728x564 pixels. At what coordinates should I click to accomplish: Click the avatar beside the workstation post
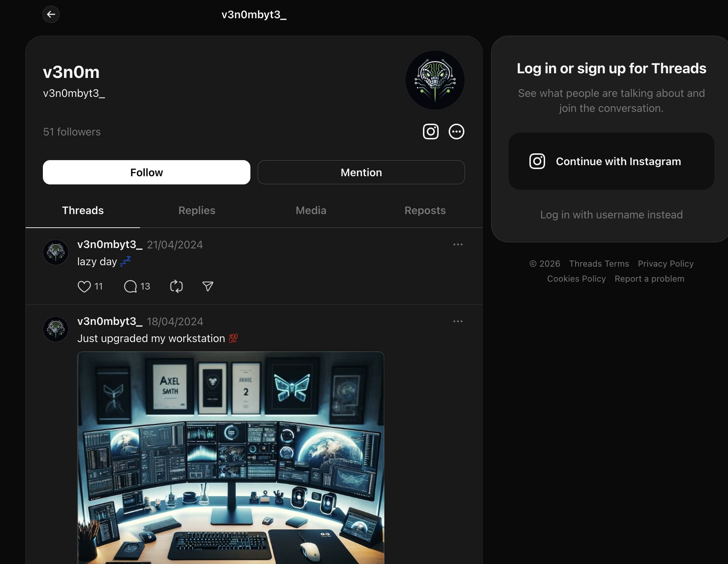coord(56,329)
